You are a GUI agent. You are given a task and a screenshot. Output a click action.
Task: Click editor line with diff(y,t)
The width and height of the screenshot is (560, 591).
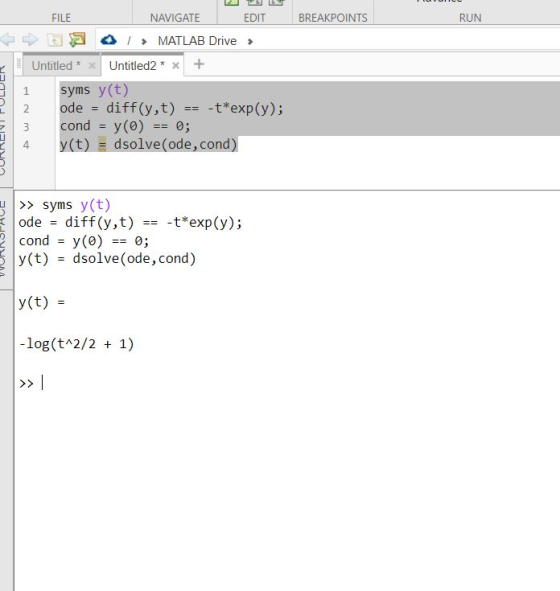(171, 108)
